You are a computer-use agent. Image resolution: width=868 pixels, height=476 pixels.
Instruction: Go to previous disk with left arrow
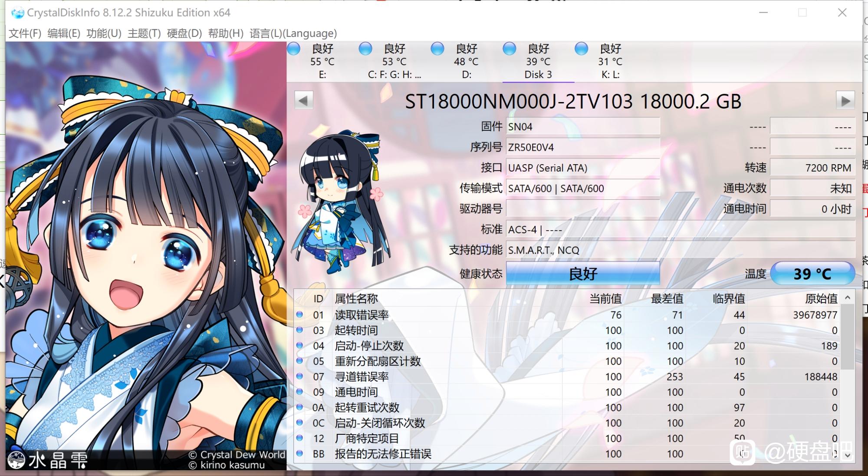click(304, 101)
